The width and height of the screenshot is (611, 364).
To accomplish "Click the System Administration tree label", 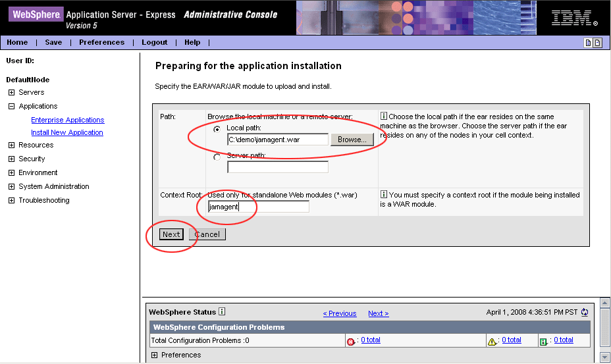I will pyautogui.click(x=54, y=187).
